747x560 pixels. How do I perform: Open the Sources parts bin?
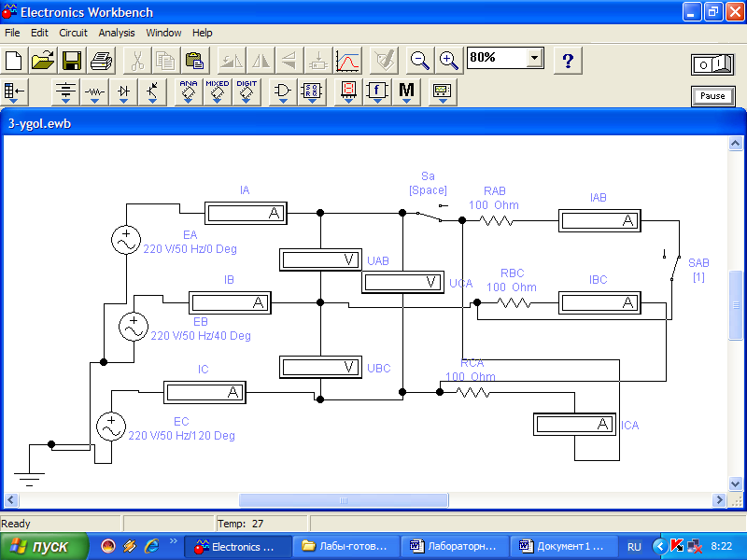(x=65, y=91)
